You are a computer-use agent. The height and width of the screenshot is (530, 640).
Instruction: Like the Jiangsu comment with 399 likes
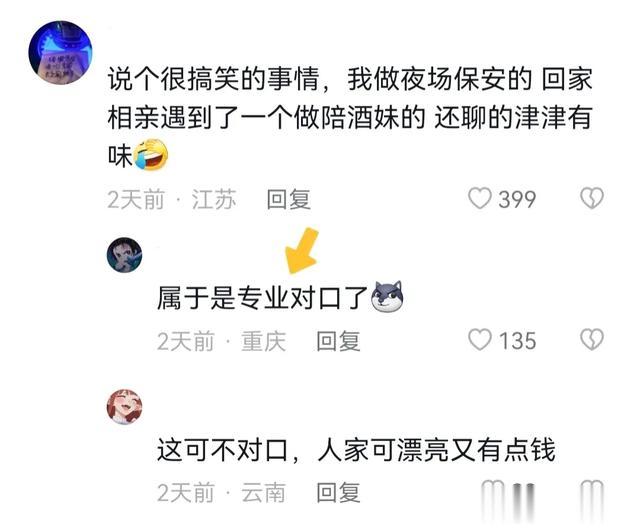(480, 198)
